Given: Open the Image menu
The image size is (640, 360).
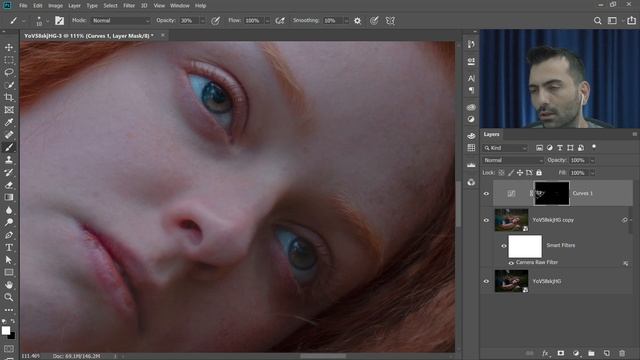Looking at the screenshot, I should (56, 6).
